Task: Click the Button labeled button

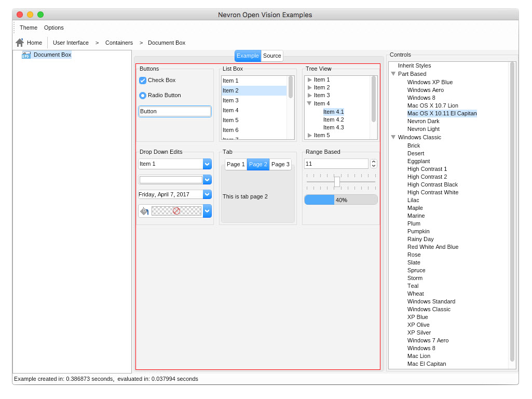Action: coord(175,111)
